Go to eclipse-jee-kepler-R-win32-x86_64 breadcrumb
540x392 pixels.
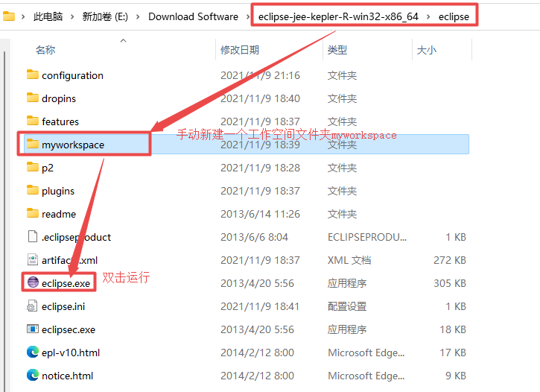coord(338,16)
